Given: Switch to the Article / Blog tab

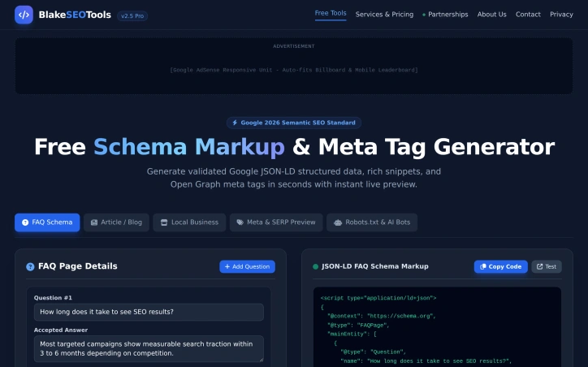Looking at the screenshot, I should click(116, 222).
